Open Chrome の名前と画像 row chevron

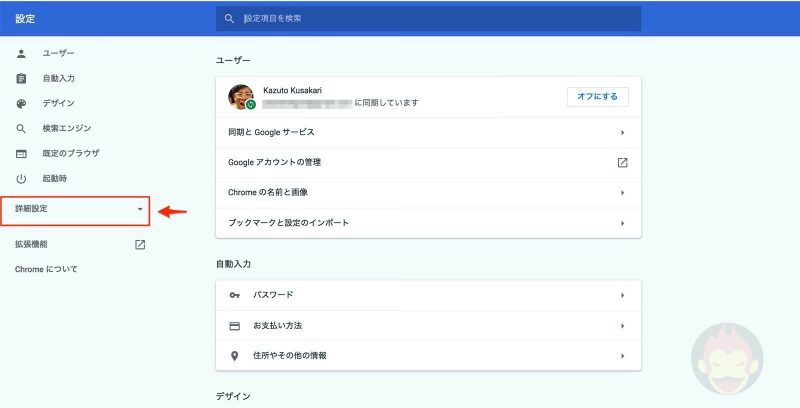click(x=622, y=192)
